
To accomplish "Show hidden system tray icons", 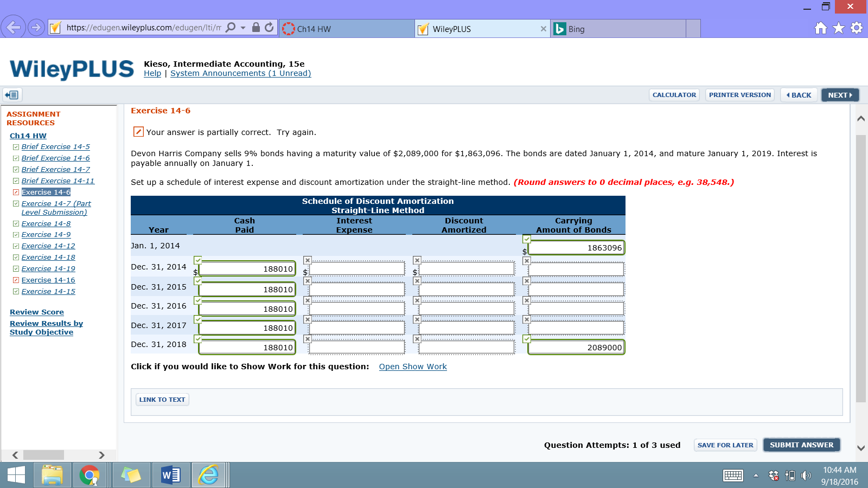I will 756,476.
